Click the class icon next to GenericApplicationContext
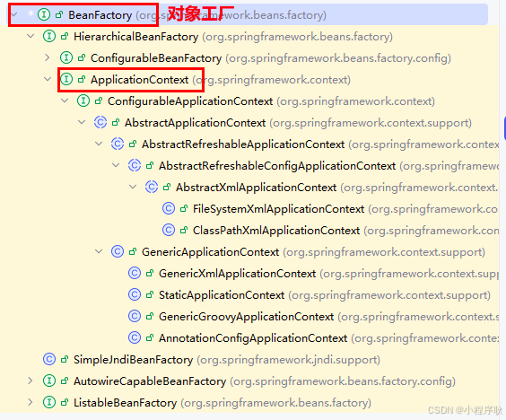Screen dimensions: 506x420 point(118,251)
